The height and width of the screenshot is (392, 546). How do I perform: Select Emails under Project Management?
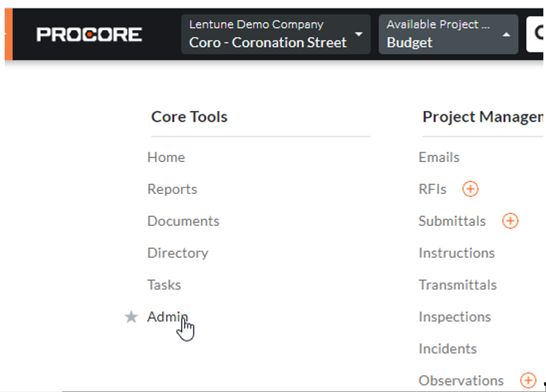point(438,157)
